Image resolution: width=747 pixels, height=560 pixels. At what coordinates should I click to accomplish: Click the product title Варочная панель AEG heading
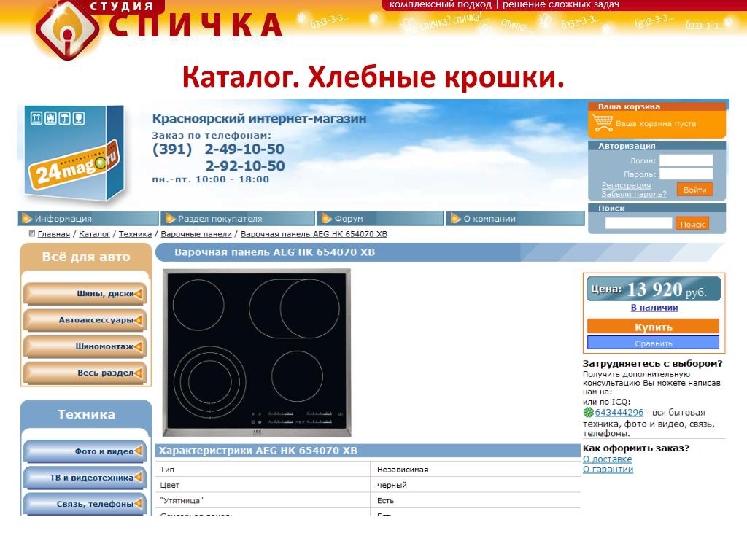pyautogui.click(x=274, y=252)
